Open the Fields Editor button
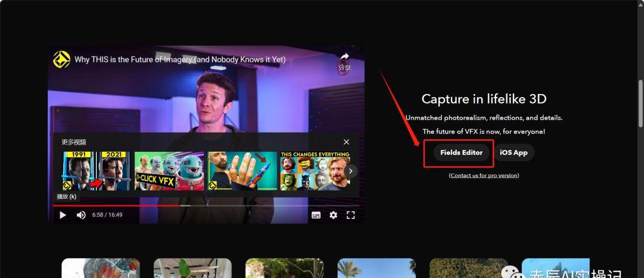644x278 pixels. (x=462, y=152)
